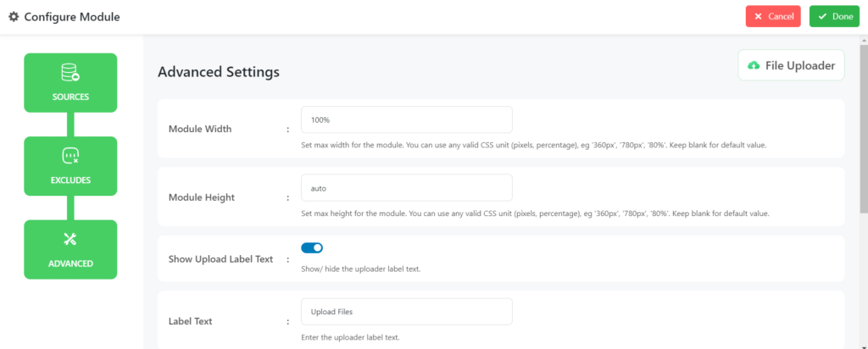This screenshot has height=349, width=868.
Task: Confirm configuration with Done button
Action: coord(834,17)
